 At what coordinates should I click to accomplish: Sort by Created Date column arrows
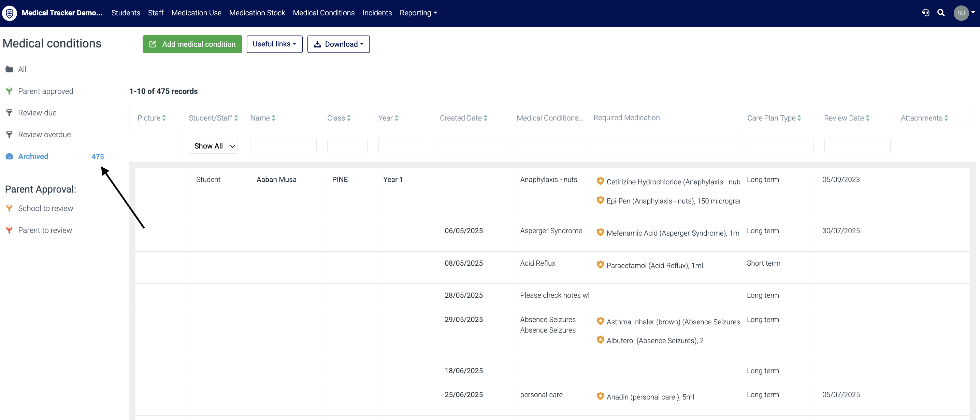[486, 118]
